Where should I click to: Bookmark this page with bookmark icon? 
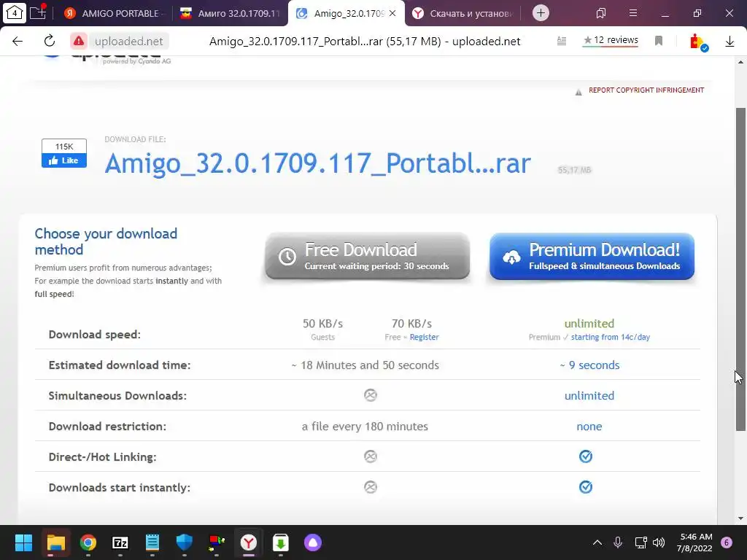[659, 41]
